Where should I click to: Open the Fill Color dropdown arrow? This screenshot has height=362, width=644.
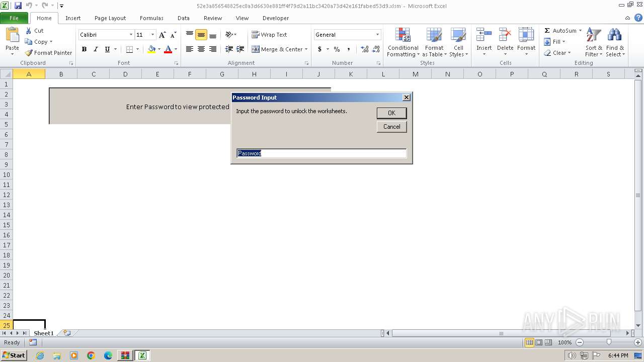click(159, 49)
